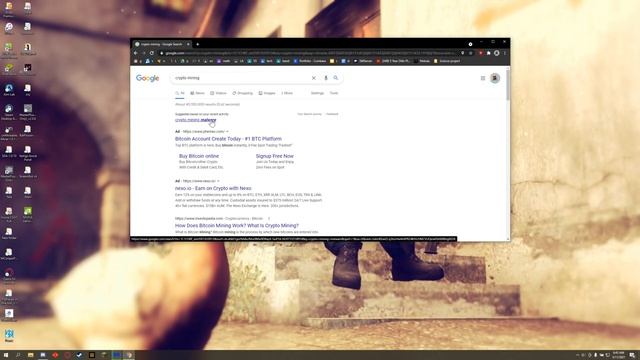Open search Settings menu
The width and height of the screenshot is (640, 360).
pos(317,93)
